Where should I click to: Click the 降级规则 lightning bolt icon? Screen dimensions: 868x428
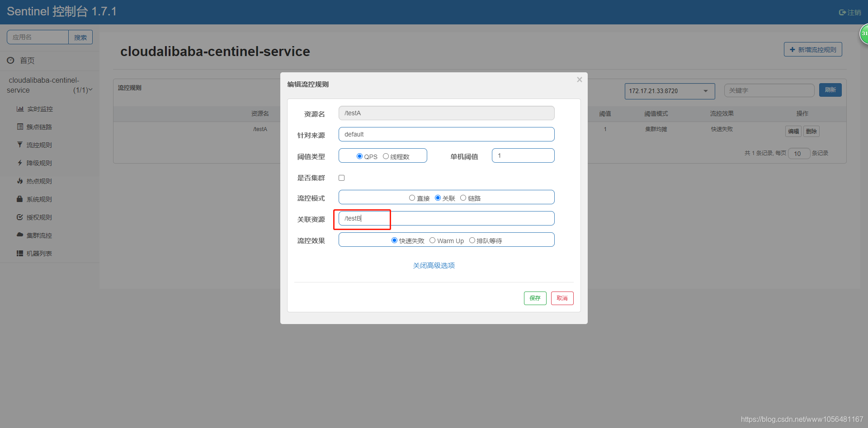point(20,163)
